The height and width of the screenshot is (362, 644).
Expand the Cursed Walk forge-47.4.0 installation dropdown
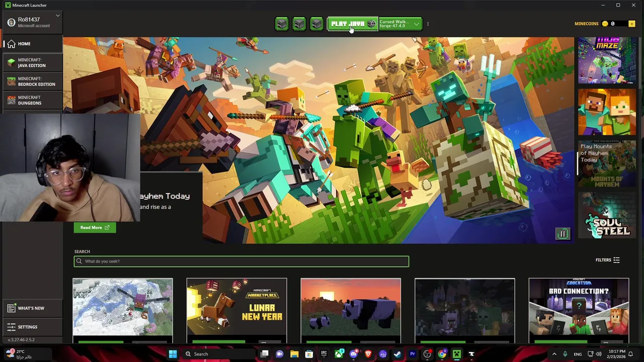point(400,24)
